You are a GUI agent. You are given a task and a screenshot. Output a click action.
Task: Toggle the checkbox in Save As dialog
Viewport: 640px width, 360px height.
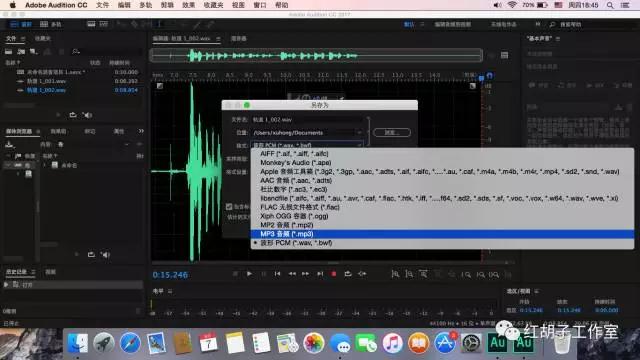[x=229, y=207]
